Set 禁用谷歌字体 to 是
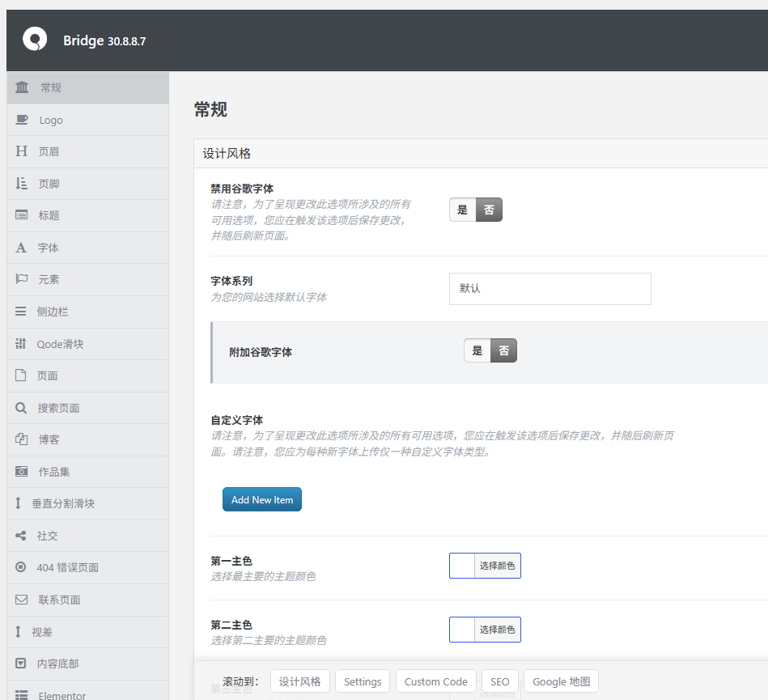Viewport: 768px width, 700px height. 462,210
